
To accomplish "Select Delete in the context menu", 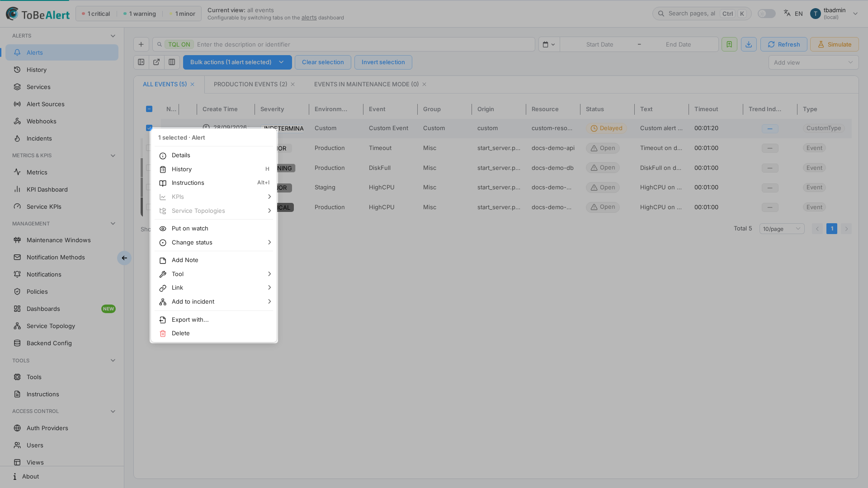I will coord(214,333).
